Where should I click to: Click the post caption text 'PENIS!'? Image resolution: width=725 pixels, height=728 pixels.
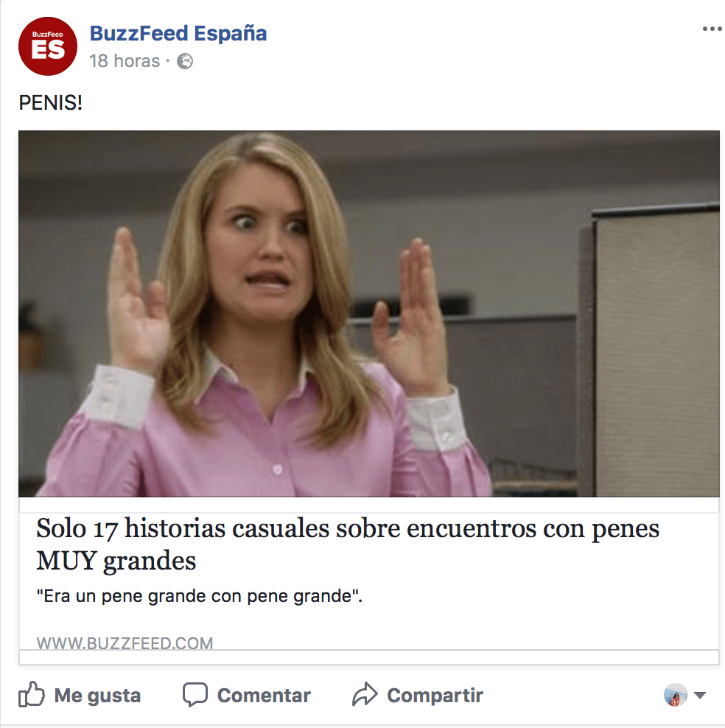tap(51, 103)
